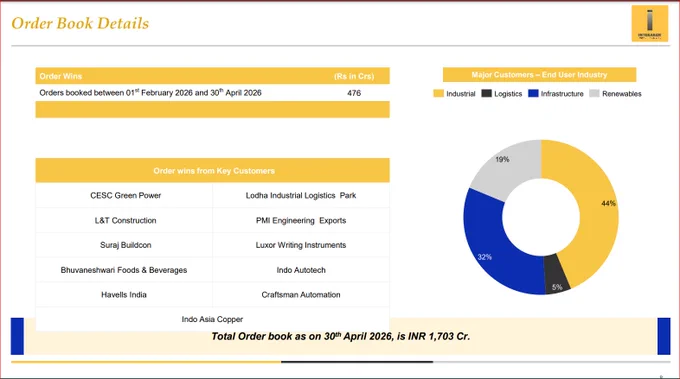This screenshot has height=379, width=680.
Task: Select the Logistics legend color swatch
Action: click(486, 93)
